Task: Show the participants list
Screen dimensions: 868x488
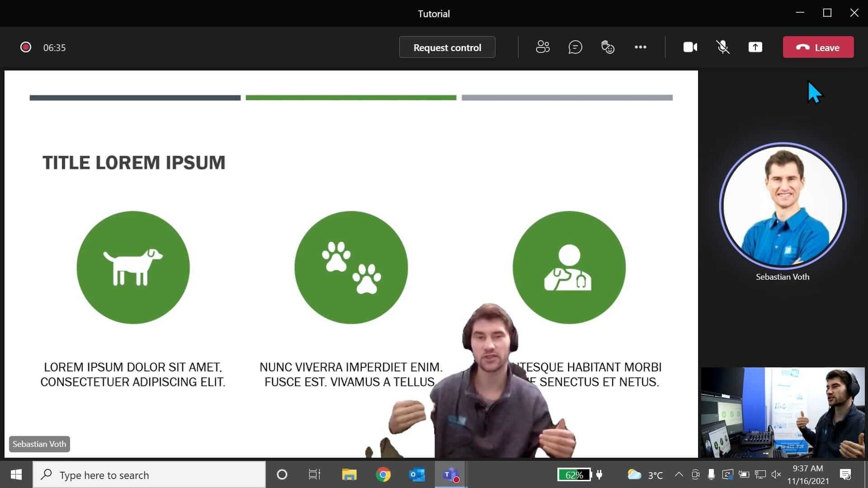Action: (542, 47)
